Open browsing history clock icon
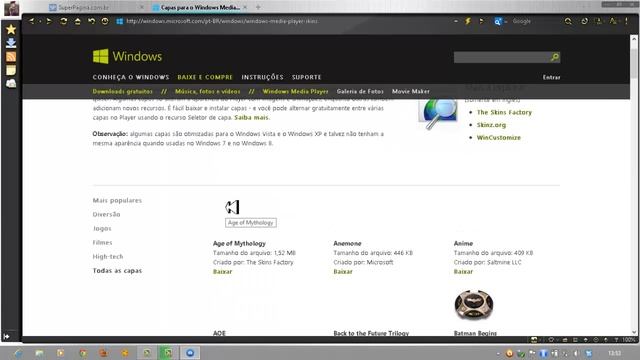This screenshot has width=640, height=360. 105,21
